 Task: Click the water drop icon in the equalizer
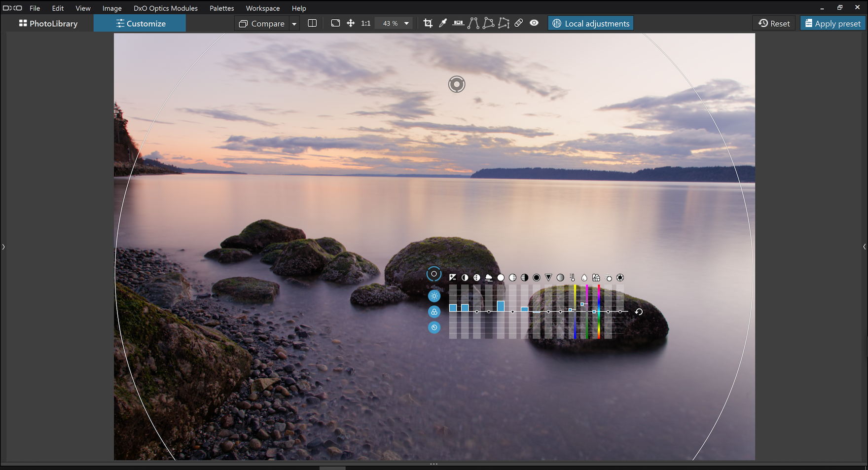coord(584,278)
